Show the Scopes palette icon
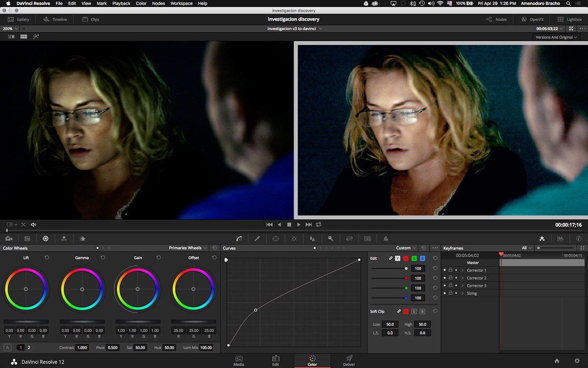588x368 pixels. 561,238
